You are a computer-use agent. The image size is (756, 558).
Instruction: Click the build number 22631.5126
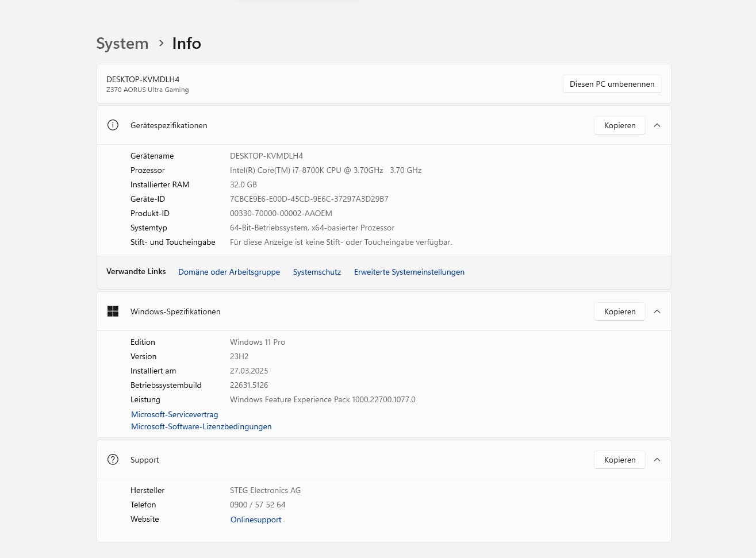click(249, 385)
